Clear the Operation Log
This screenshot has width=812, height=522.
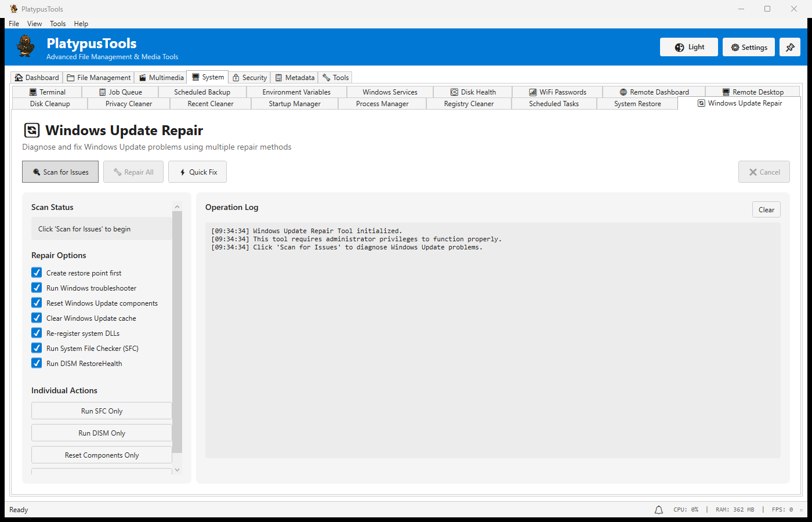pos(766,209)
